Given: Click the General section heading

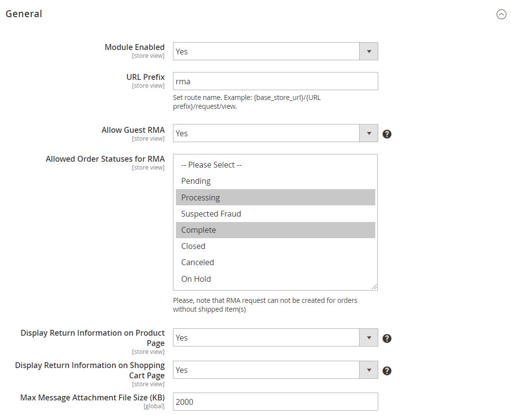Looking at the screenshot, I should pyautogui.click(x=24, y=14).
